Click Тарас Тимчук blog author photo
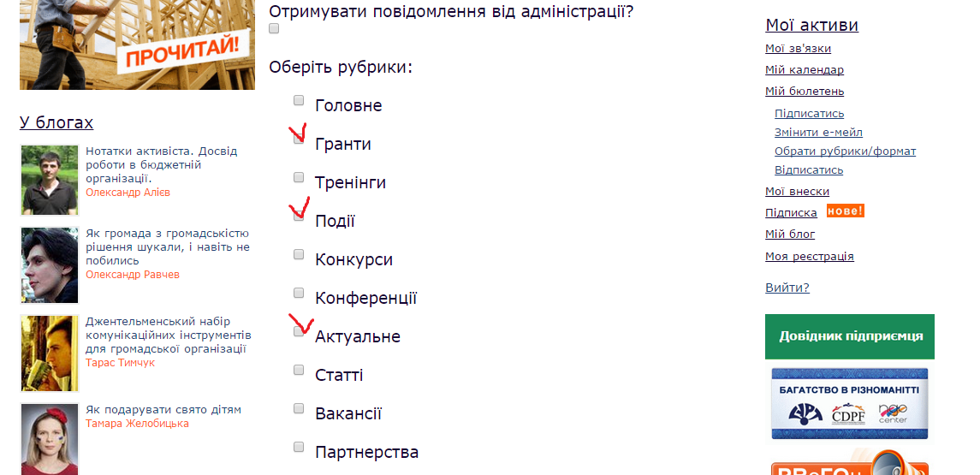Viewport: 980px width, 475px height. [x=50, y=353]
